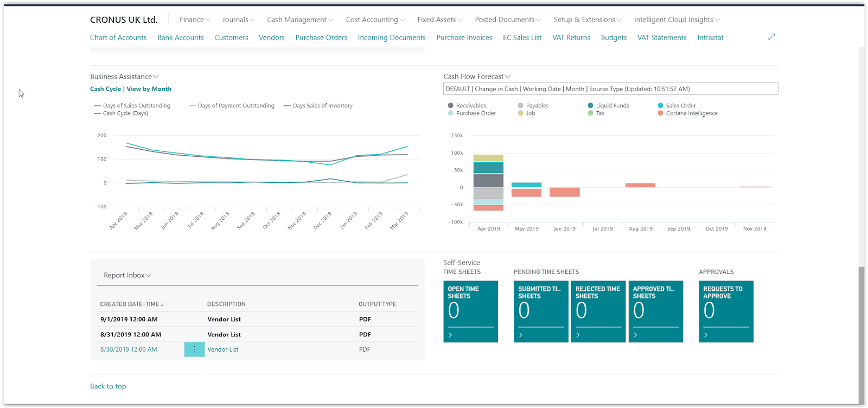Open the Vendors list

coord(272,37)
